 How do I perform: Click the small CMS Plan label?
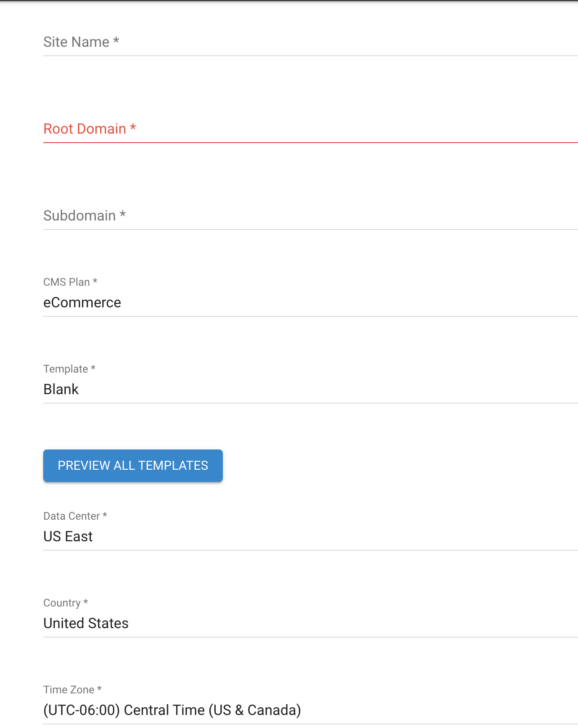70,282
